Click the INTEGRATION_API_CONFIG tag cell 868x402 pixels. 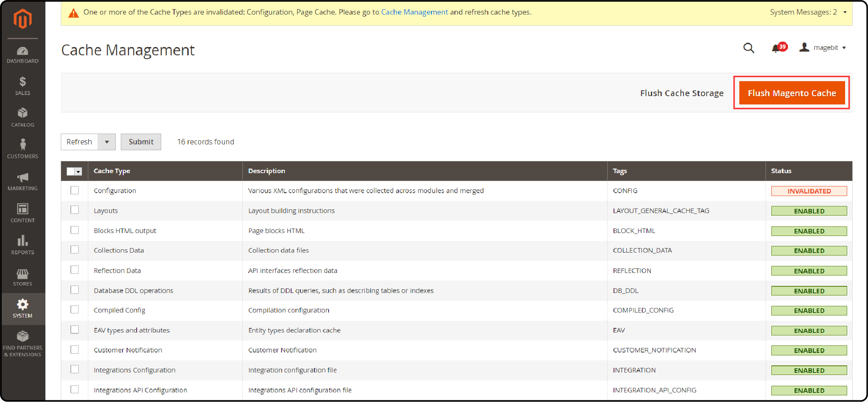654,390
